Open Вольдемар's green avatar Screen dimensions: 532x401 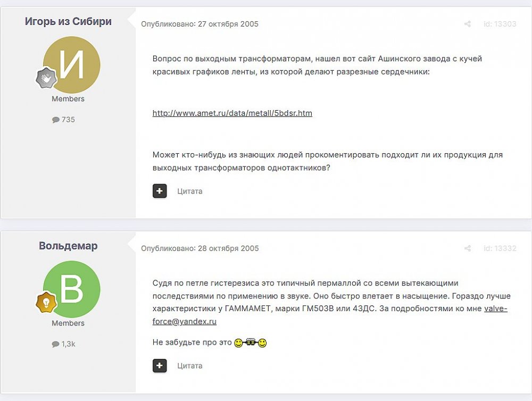pyautogui.click(x=71, y=289)
